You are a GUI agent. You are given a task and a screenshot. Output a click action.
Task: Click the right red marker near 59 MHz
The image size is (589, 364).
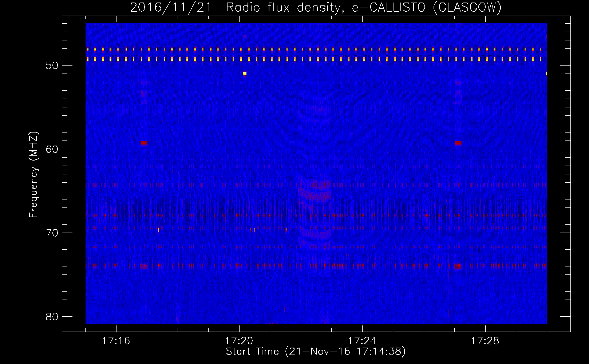pos(458,143)
